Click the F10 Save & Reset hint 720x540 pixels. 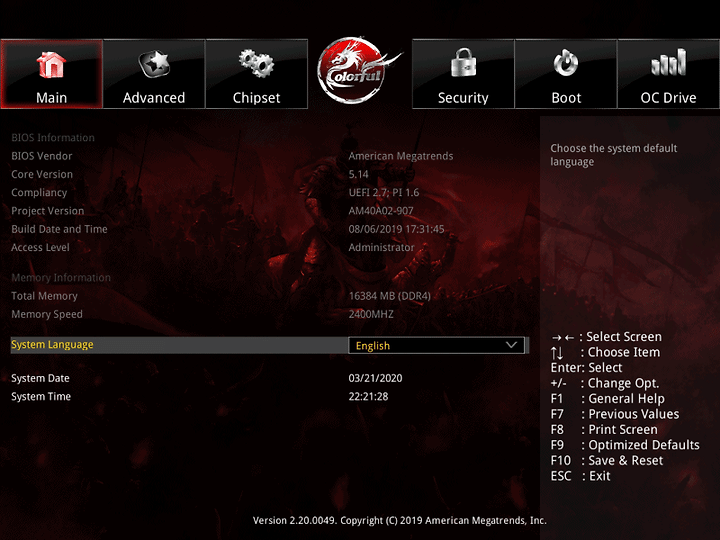point(607,461)
